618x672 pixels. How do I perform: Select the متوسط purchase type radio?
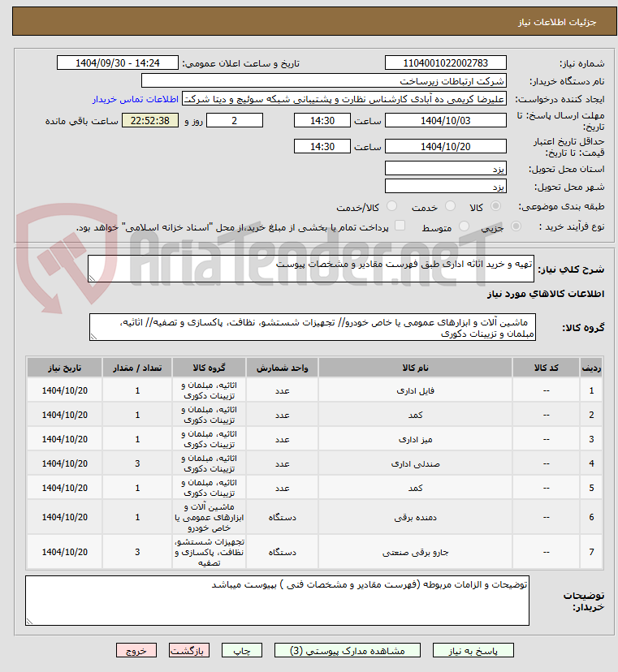tap(464, 226)
